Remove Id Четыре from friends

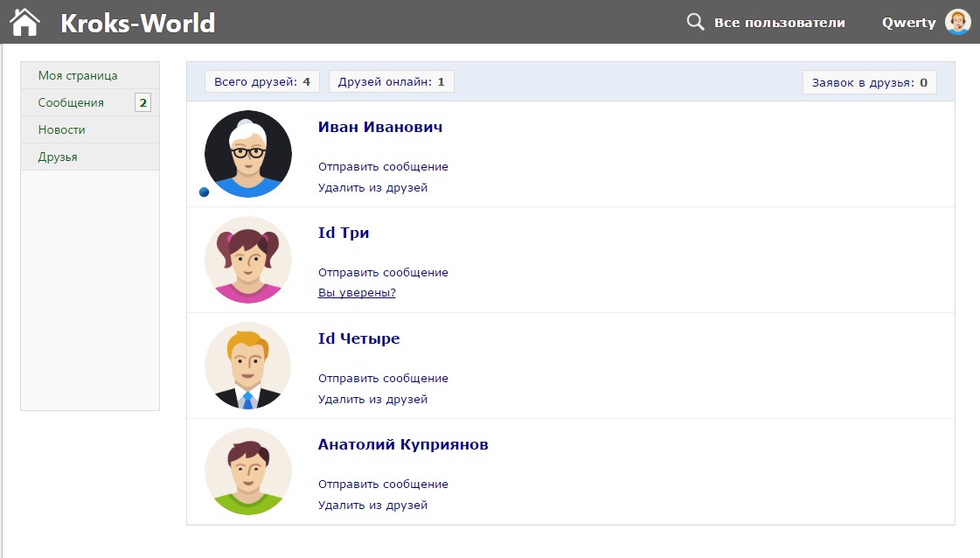(x=372, y=399)
